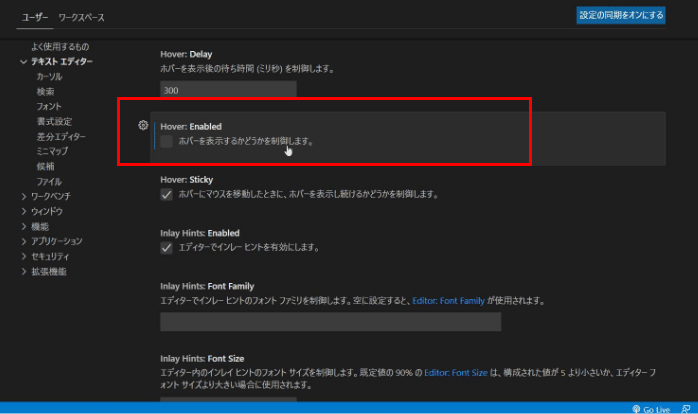The width and height of the screenshot is (698, 414).
Task: Open gear menu for Hover Enabled setting
Action: click(143, 126)
